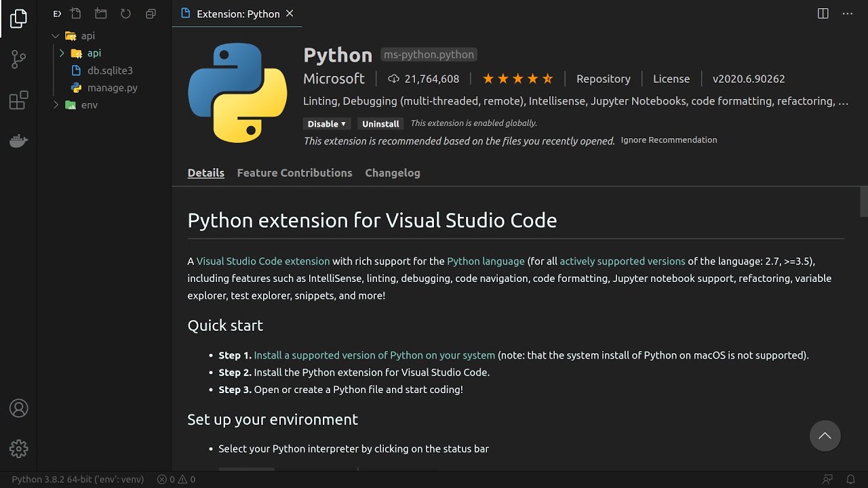Follow the 'Python language' link
The width and height of the screenshot is (868, 488).
[x=486, y=261]
